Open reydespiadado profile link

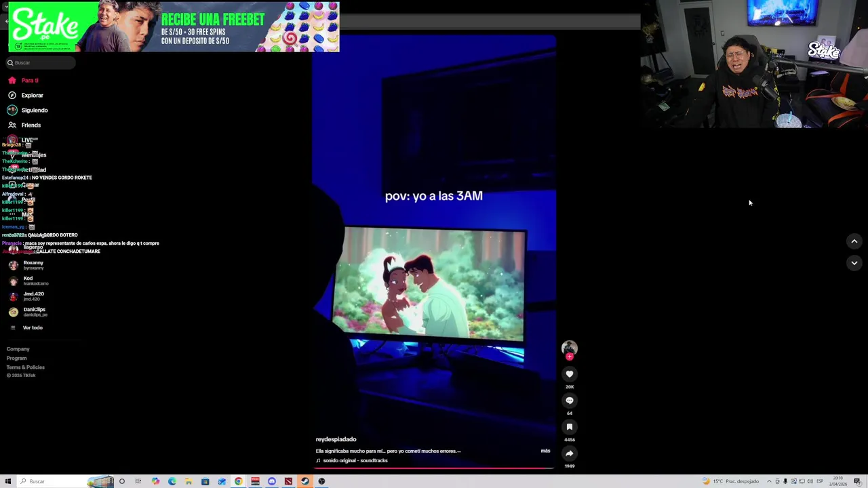pyautogui.click(x=336, y=439)
